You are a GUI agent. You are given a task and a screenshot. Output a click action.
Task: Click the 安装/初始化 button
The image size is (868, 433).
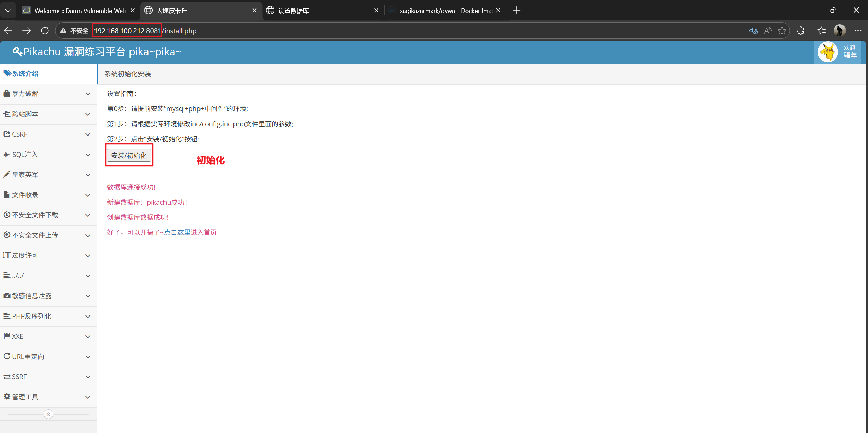129,155
